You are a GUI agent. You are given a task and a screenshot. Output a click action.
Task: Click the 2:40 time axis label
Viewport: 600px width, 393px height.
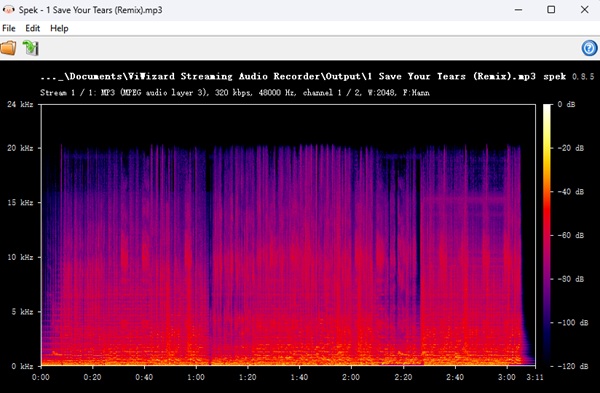[x=455, y=377]
